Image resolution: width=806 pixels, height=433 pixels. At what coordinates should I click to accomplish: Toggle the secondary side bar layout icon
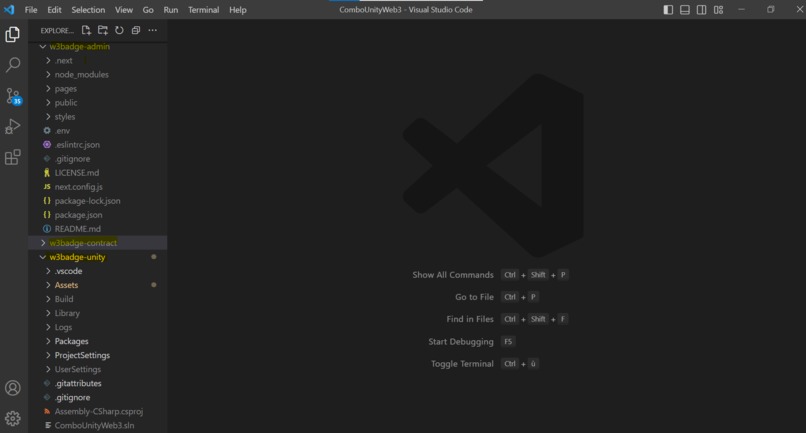(x=701, y=10)
